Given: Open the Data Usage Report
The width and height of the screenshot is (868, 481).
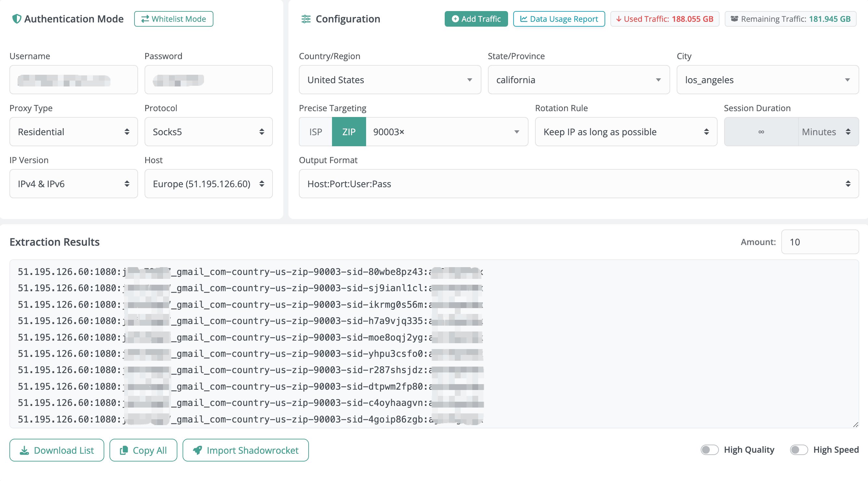Looking at the screenshot, I should [559, 19].
